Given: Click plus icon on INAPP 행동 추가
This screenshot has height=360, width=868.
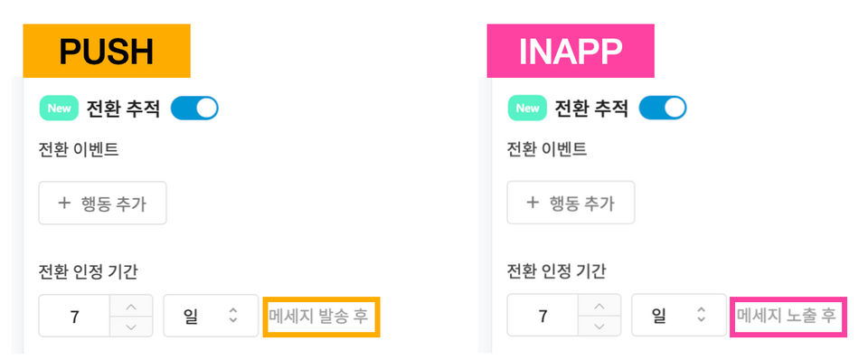Looking at the screenshot, I should point(533,203).
